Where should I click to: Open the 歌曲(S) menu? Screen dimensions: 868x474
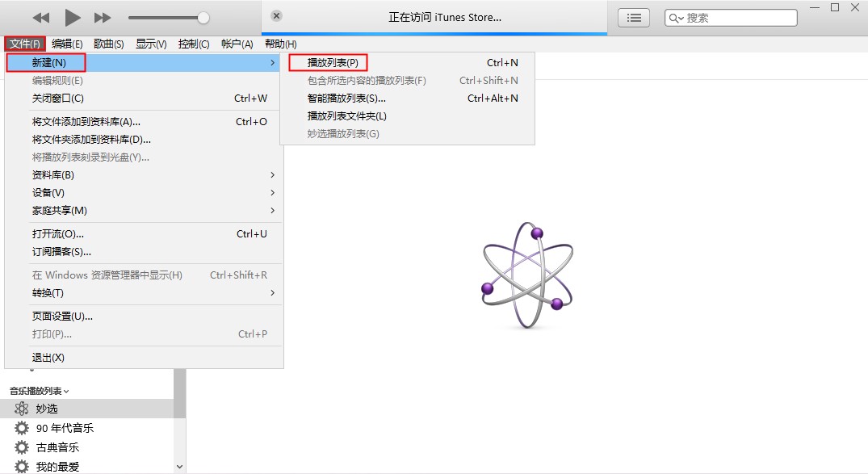108,44
